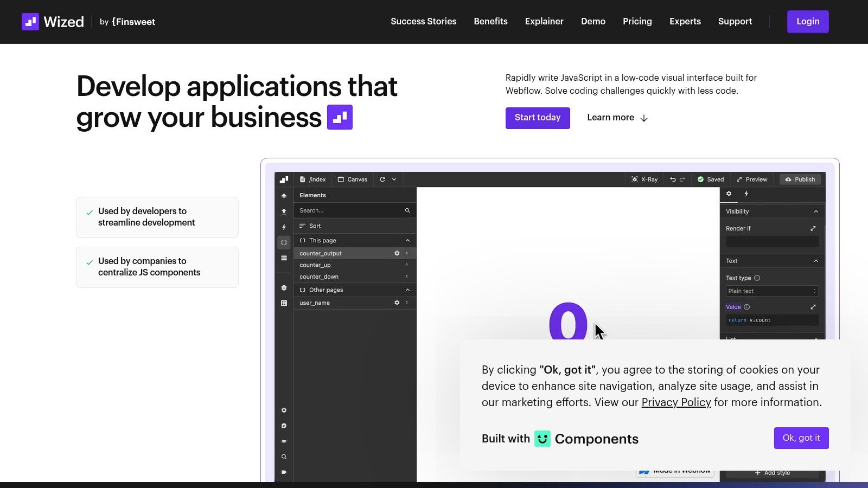Collapse the This page section
Viewport: 868px width, 488px height.
407,241
